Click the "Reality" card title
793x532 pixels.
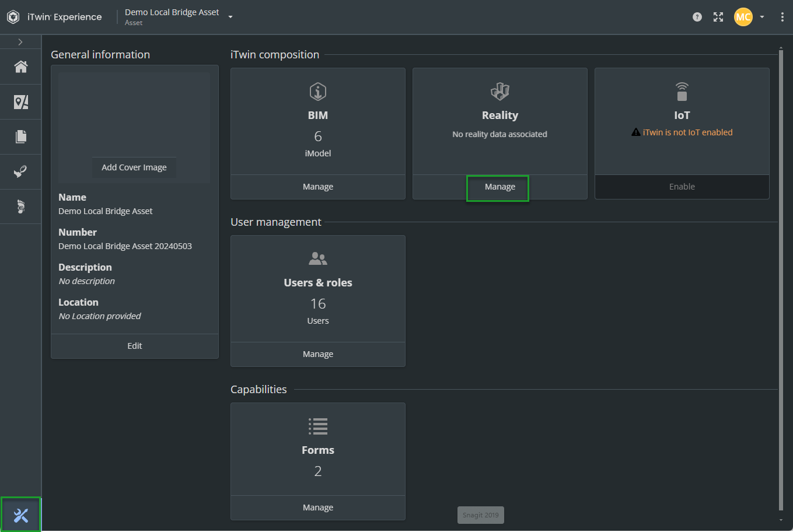point(500,116)
